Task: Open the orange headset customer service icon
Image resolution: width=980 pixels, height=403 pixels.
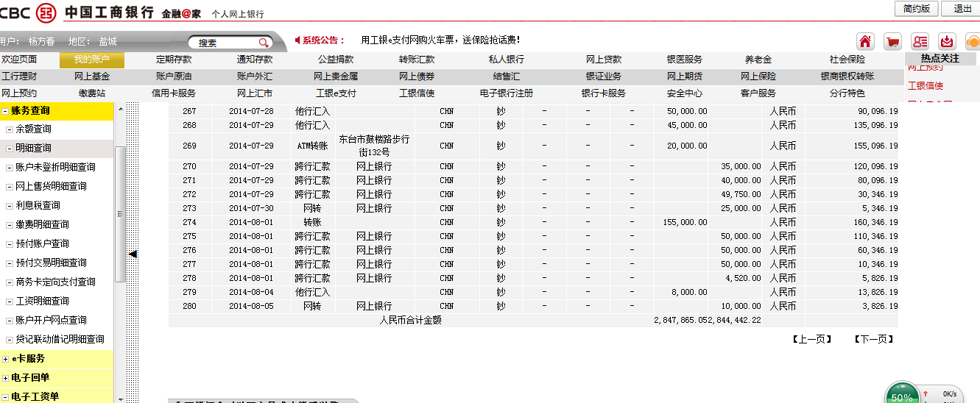Action: click(973, 41)
